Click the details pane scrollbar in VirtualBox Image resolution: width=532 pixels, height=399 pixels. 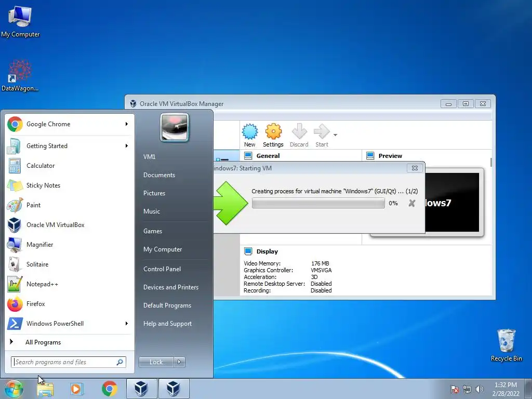pyautogui.click(x=491, y=162)
